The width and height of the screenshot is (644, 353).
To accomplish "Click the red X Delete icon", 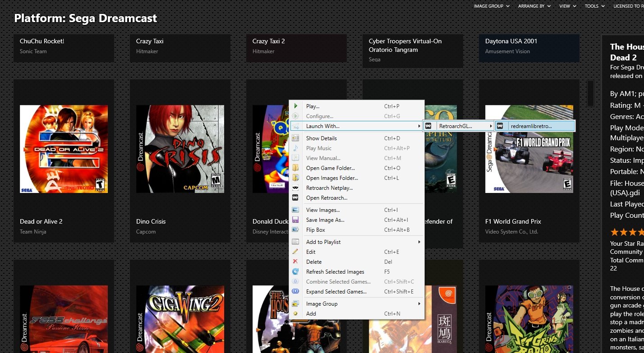I will 295,261.
